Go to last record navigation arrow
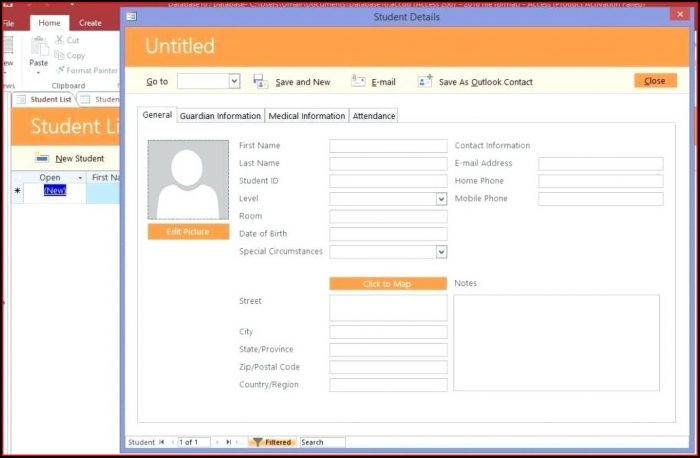 (x=229, y=442)
